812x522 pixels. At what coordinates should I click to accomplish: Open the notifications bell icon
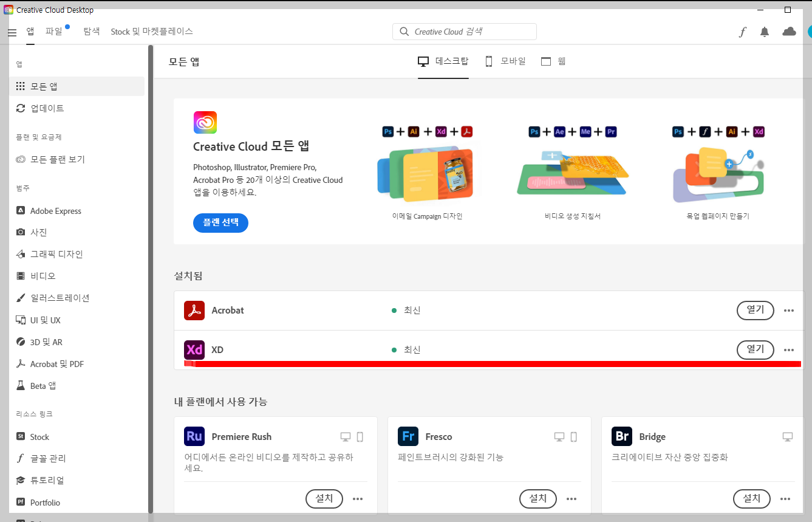click(x=765, y=31)
